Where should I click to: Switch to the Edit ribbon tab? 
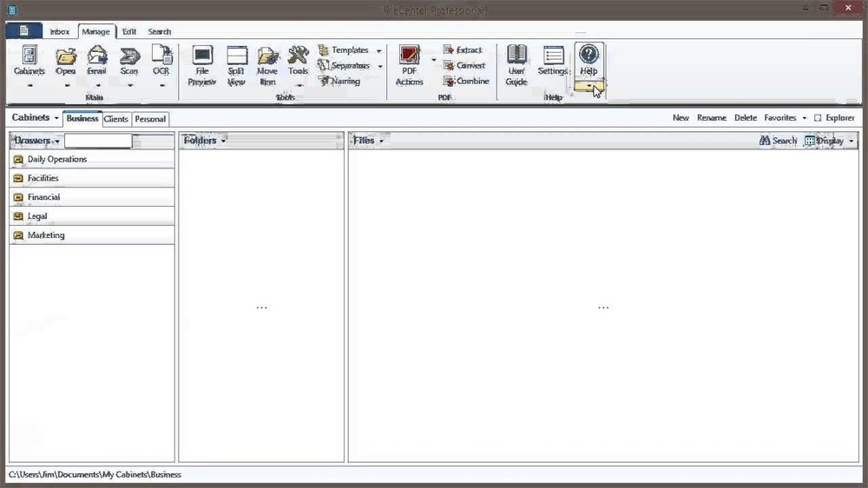(129, 31)
